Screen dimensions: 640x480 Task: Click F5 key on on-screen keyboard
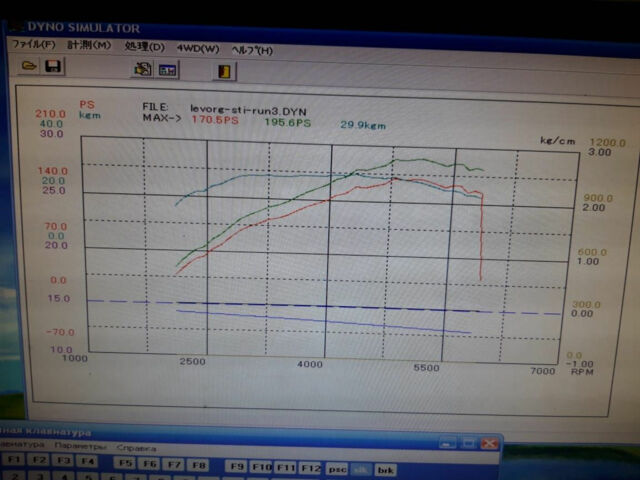(x=125, y=463)
